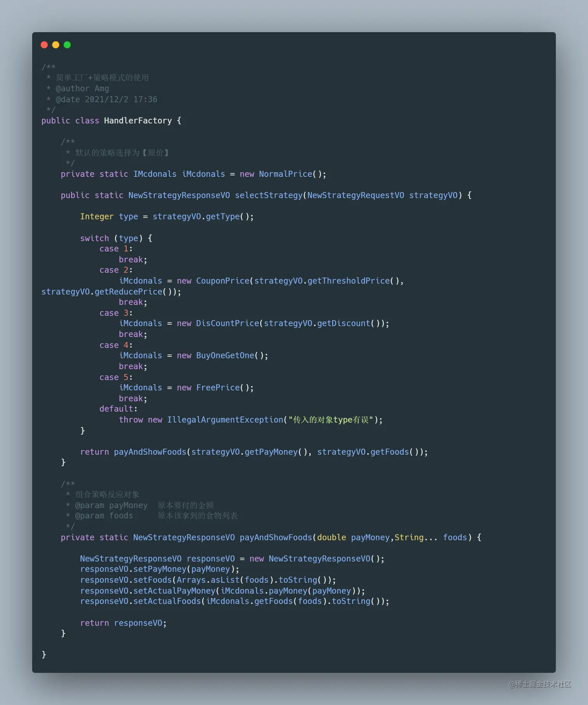Click 'String...' in payAndShowFoods signature

(x=416, y=537)
